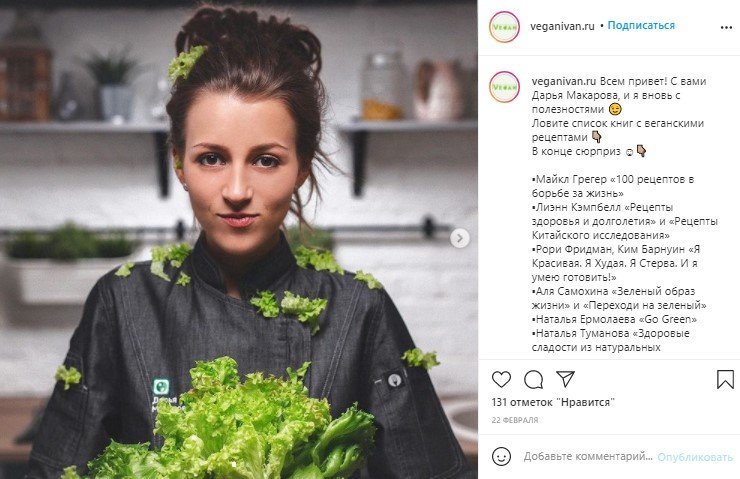Open the emoji picker smiley icon

pos(501,456)
